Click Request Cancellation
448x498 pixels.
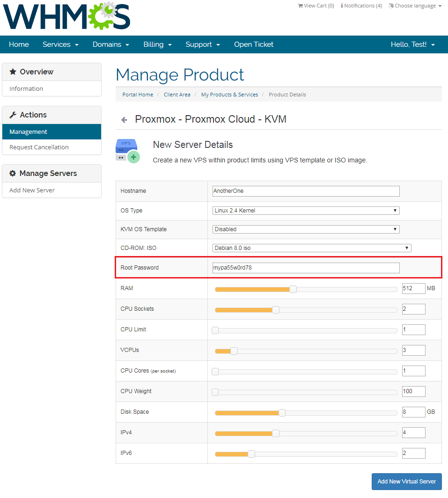pyautogui.click(x=52, y=147)
